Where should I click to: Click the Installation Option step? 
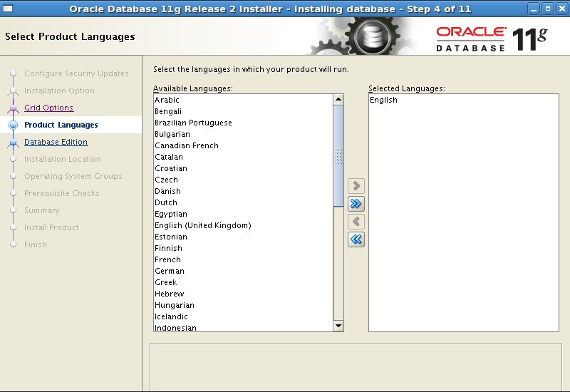click(59, 91)
